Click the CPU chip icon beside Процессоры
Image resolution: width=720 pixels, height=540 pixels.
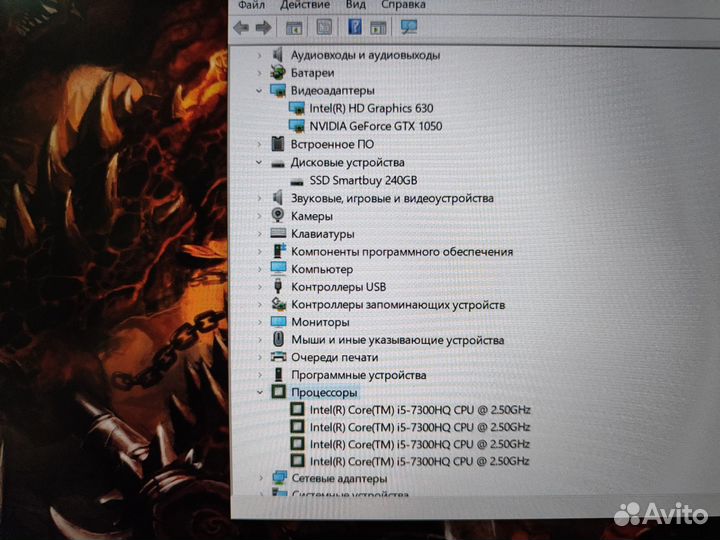(x=278, y=392)
